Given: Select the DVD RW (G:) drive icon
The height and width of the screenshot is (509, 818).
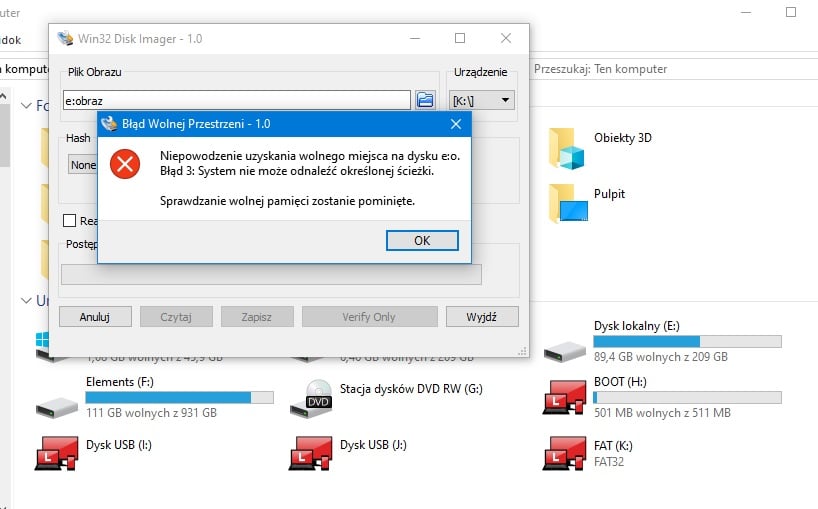Looking at the screenshot, I should point(311,399).
